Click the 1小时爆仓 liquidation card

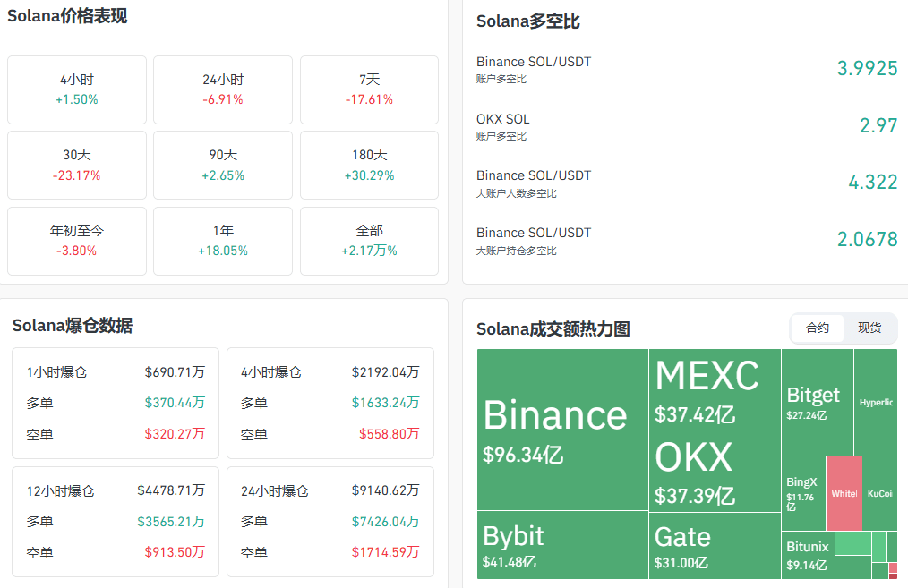(116, 403)
